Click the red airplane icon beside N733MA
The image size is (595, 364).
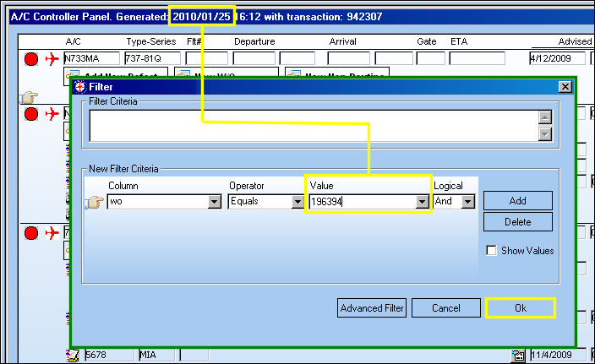click(x=52, y=59)
